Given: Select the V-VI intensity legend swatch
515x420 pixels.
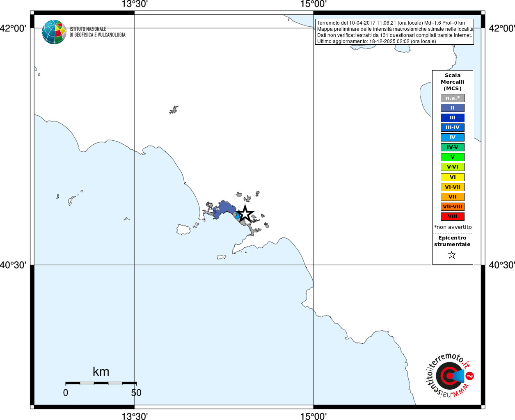Looking at the screenshot, I should (453, 167).
